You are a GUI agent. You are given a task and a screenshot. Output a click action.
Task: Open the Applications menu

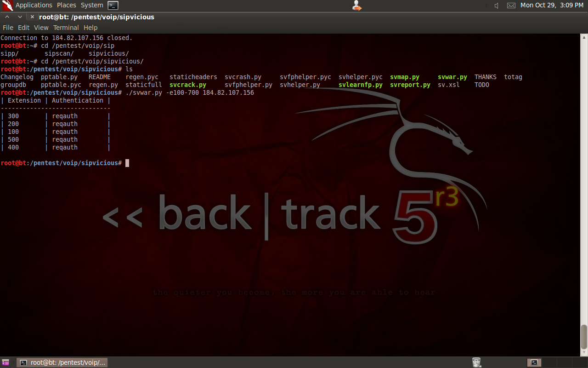click(34, 6)
